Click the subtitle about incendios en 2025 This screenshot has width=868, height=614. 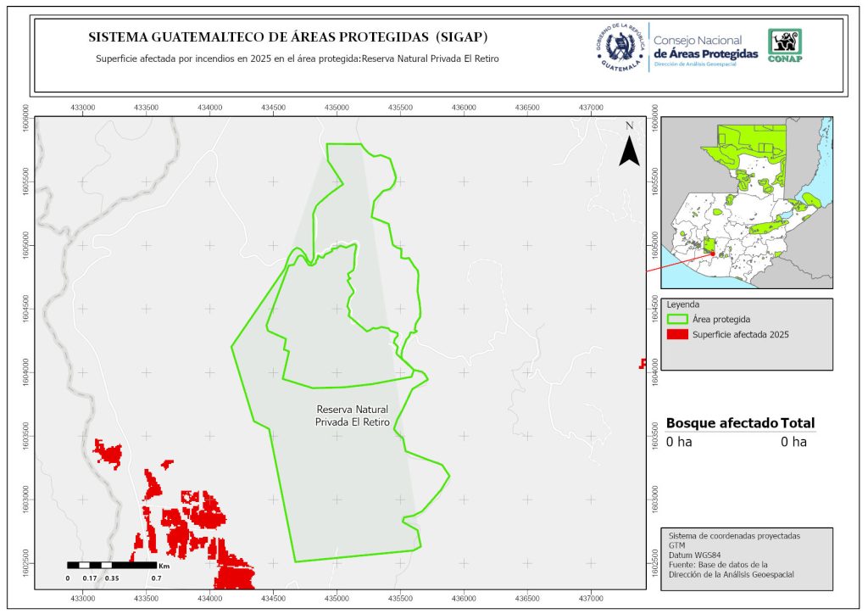coord(297,59)
